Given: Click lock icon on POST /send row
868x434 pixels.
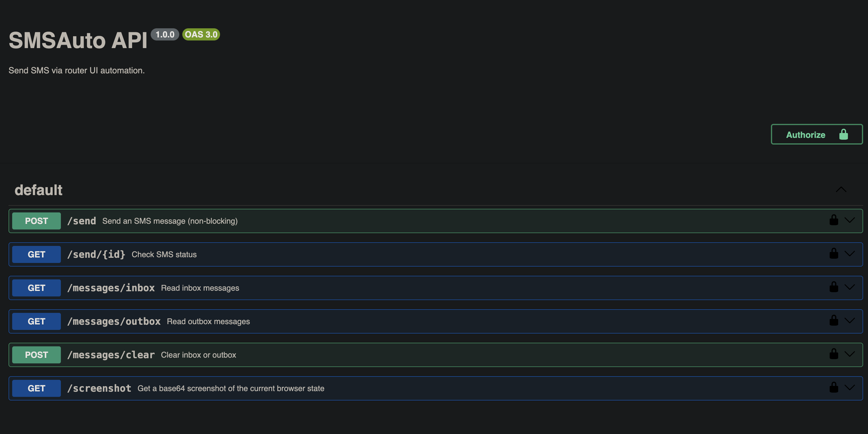Looking at the screenshot, I should [834, 220].
